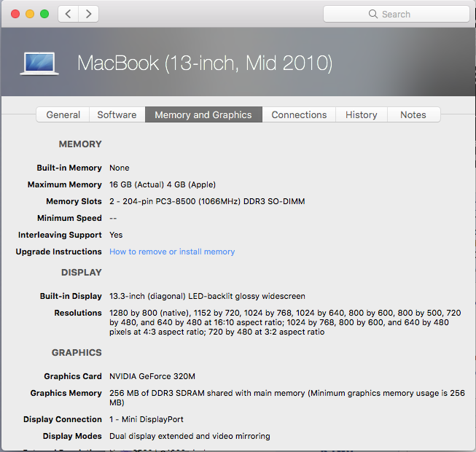Click the '256 MB of DDR3 SDRAM shared' text

(x=287, y=397)
